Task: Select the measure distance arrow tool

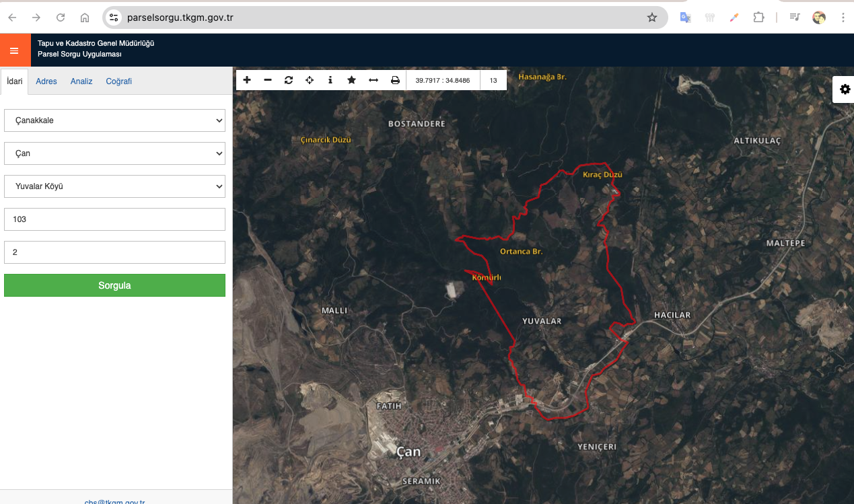Action: point(373,80)
